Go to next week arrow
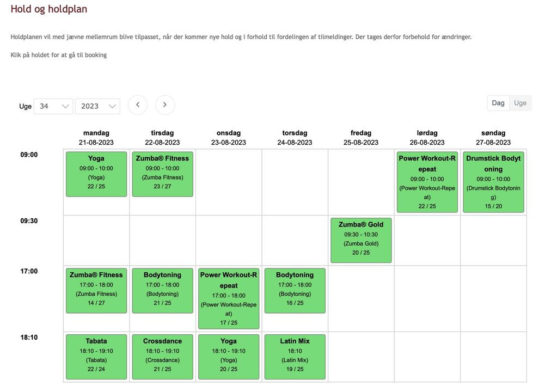 pyautogui.click(x=165, y=105)
